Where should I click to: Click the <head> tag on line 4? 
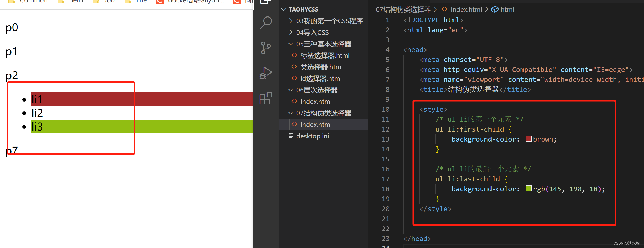tap(415, 50)
